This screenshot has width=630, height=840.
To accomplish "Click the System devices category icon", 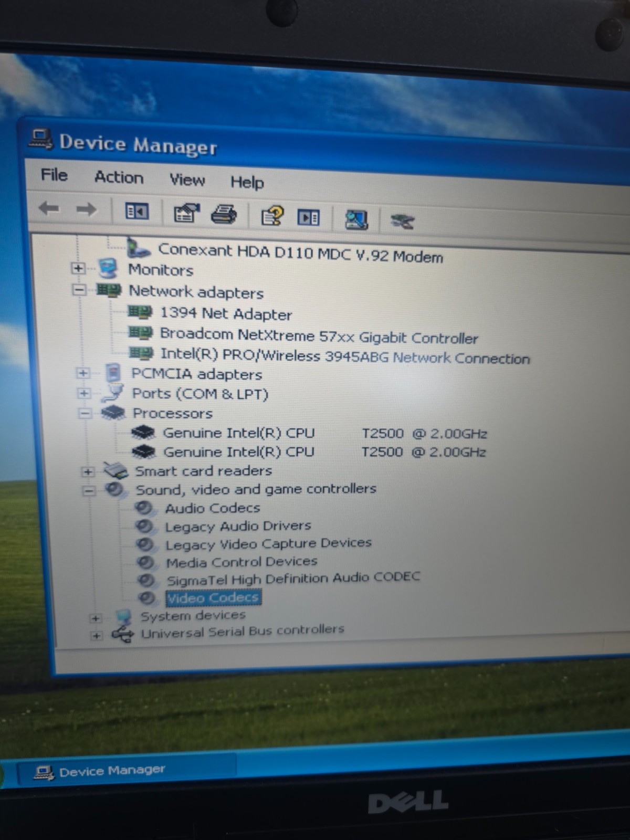I will tap(123, 616).
